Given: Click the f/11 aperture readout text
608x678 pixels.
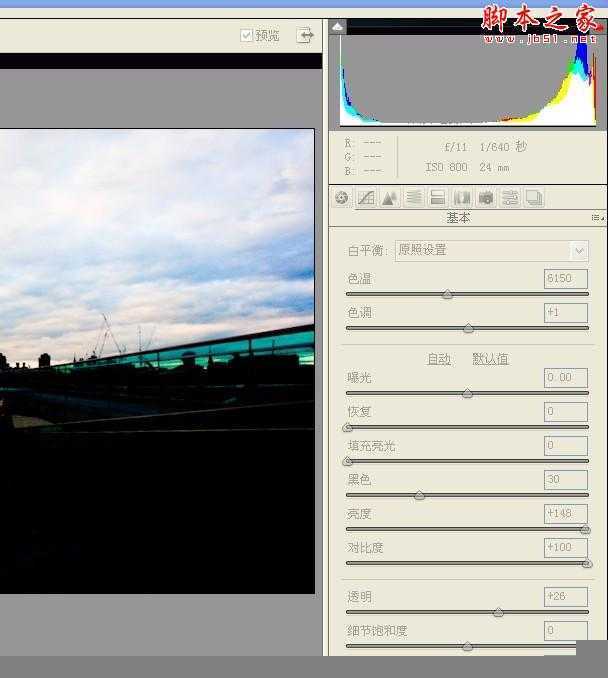Looking at the screenshot, I should 456,147.
